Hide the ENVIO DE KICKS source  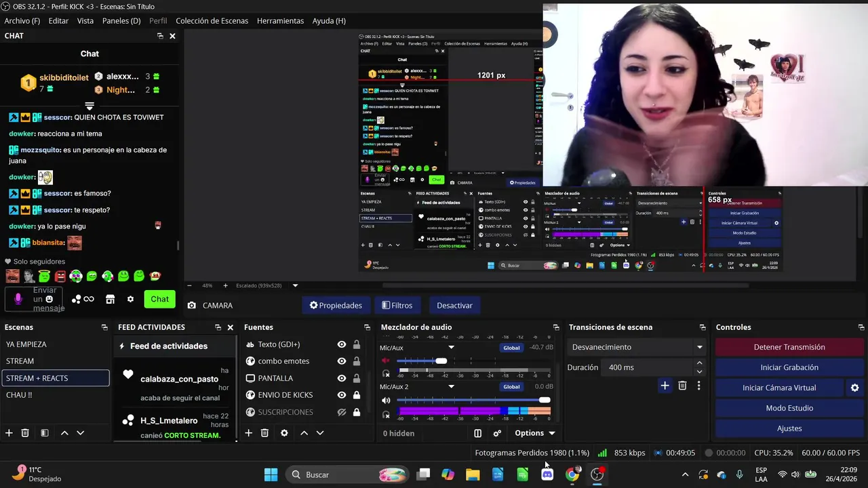(342, 395)
